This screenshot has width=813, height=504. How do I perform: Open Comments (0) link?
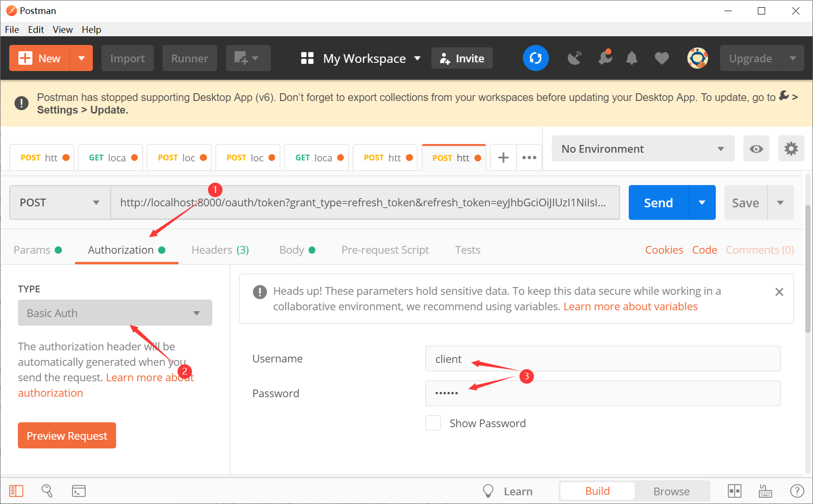(x=760, y=250)
